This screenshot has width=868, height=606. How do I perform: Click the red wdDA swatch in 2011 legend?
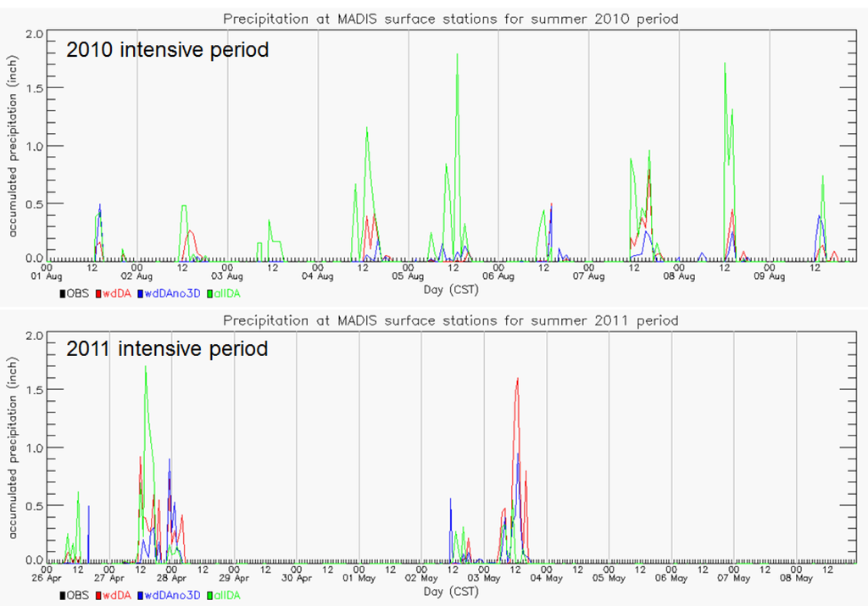tap(98, 596)
